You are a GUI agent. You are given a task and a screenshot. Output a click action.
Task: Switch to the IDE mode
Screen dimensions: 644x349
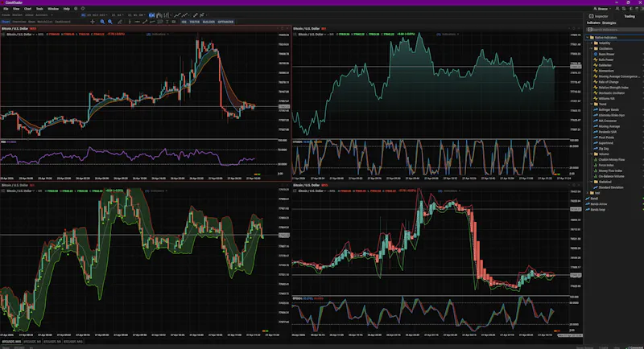click(184, 22)
